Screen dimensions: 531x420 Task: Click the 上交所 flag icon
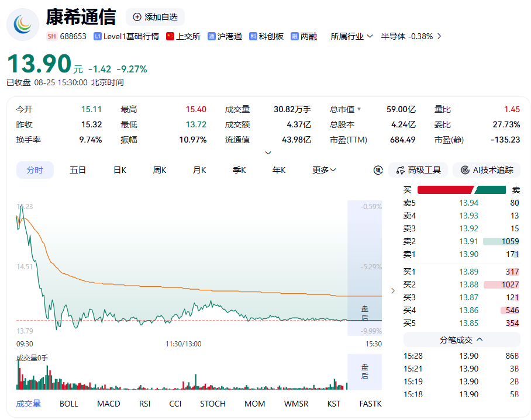coord(170,37)
